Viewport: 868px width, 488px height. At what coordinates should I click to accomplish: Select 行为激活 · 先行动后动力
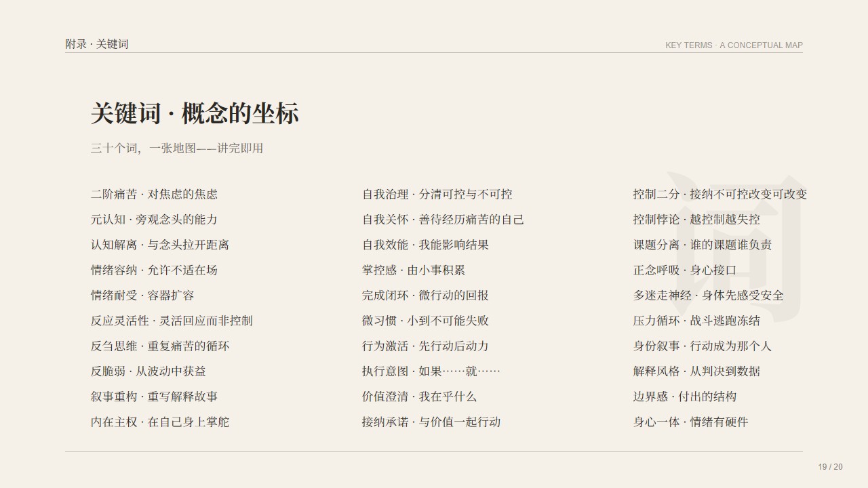click(x=425, y=346)
